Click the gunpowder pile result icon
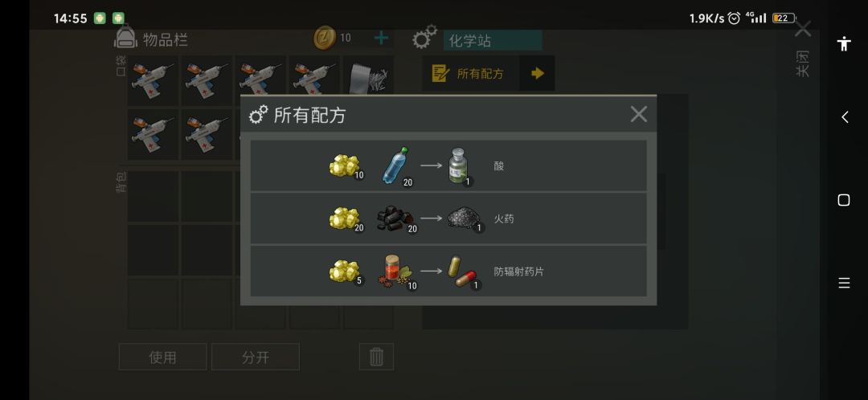The image size is (868, 400). [x=464, y=219]
